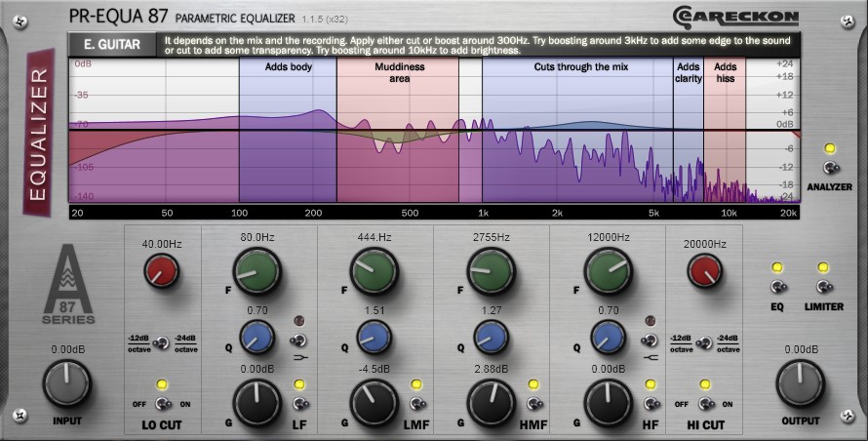Toggle the LF band shelf shape switch
868x441 pixels.
tap(300, 340)
